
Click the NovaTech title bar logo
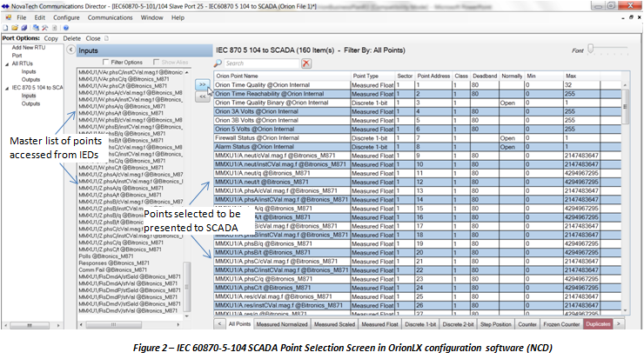[5, 6]
